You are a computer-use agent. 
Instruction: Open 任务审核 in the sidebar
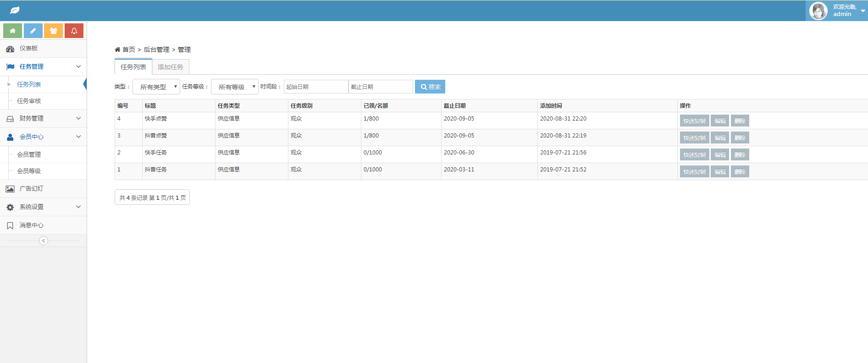29,101
